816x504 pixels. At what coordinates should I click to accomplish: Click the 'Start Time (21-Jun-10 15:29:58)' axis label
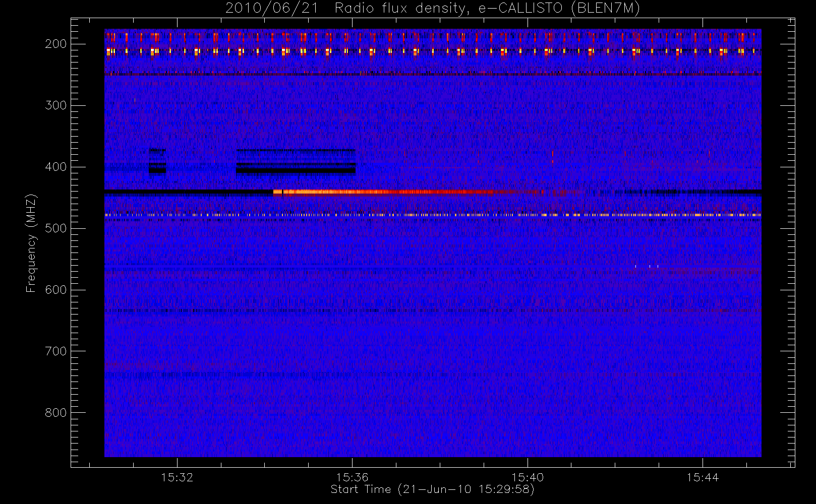(432, 489)
